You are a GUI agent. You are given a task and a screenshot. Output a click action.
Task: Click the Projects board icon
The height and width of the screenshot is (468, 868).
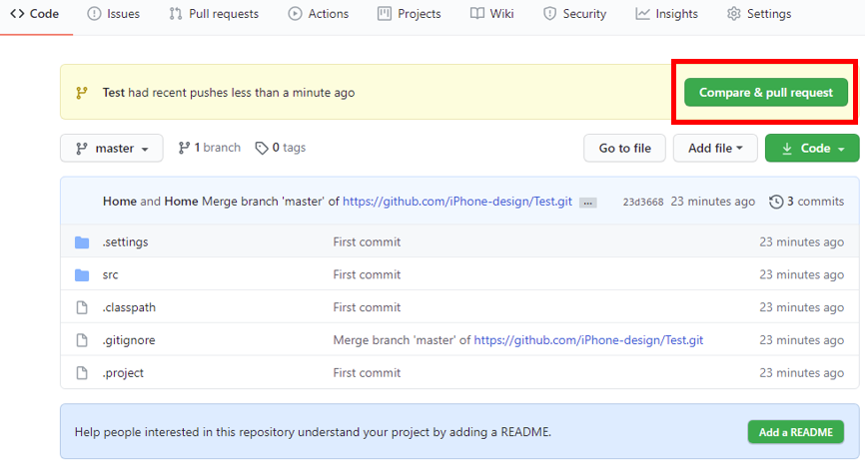pos(385,14)
